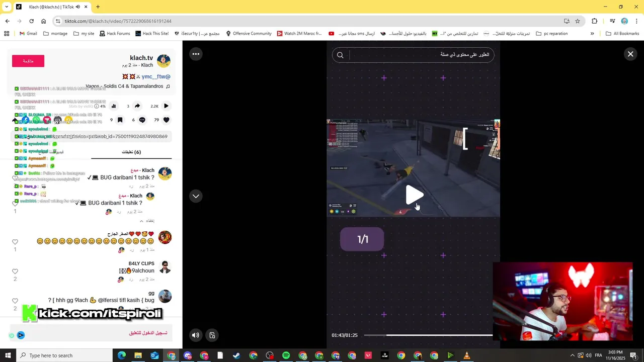Viewport: 644px width, 362px height.
Task: Open the apps grid in bookmarks bar
Action: [7, 34]
